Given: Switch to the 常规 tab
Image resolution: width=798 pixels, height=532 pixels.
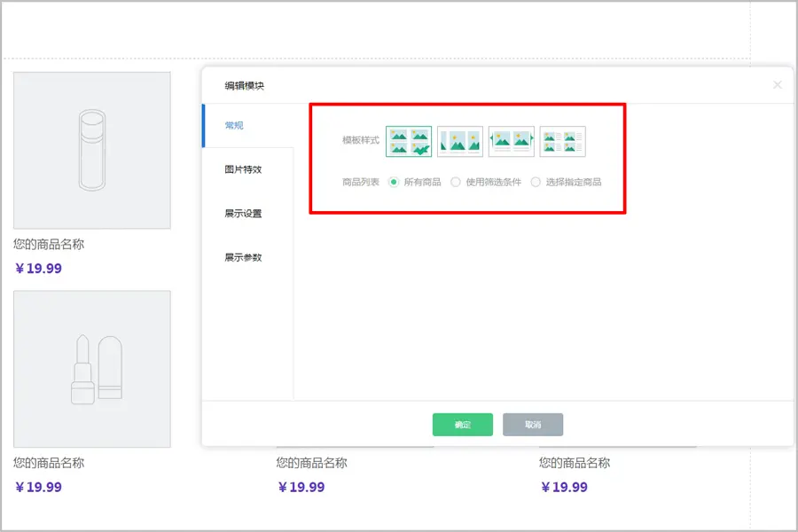Looking at the screenshot, I should [x=234, y=126].
